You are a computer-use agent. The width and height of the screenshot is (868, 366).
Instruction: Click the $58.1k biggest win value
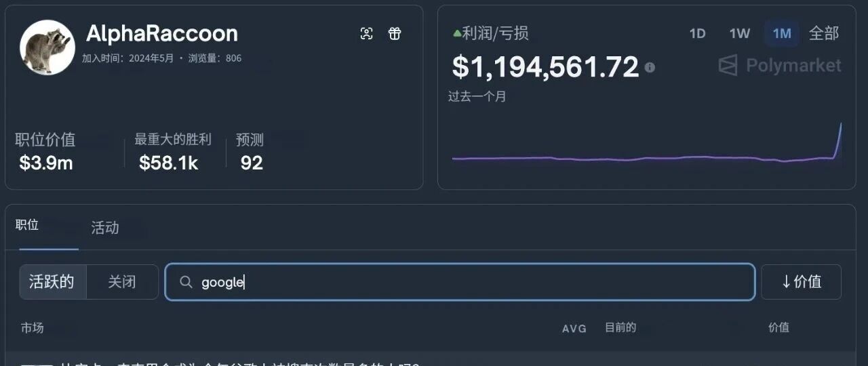pyautogui.click(x=169, y=163)
